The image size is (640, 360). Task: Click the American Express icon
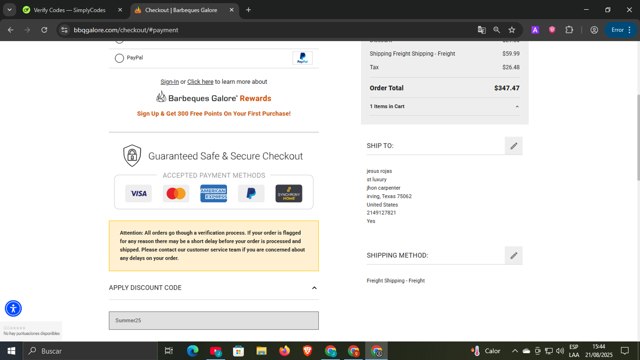[x=213, y=193]
